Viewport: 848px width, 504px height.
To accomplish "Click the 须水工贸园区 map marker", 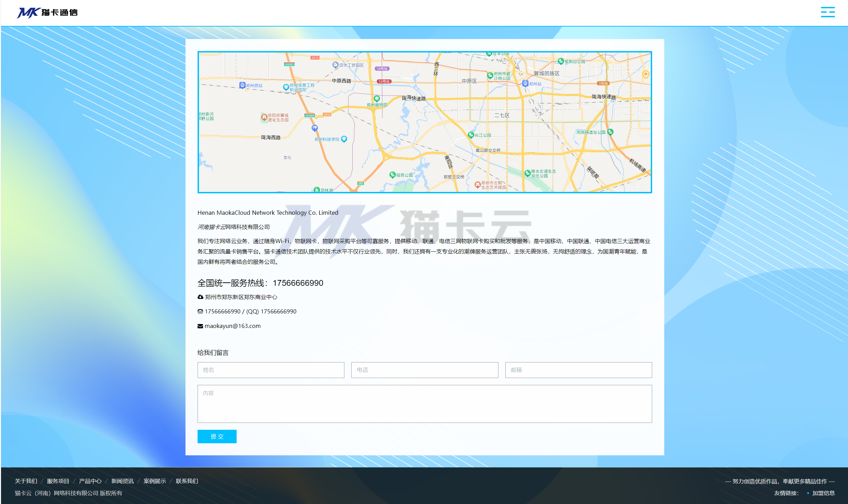I will 335,65.
